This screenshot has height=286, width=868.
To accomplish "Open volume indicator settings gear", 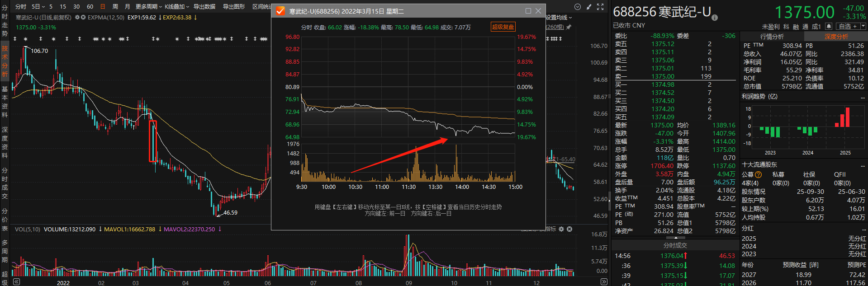I will pyautogui.click(x=561, y=229).
